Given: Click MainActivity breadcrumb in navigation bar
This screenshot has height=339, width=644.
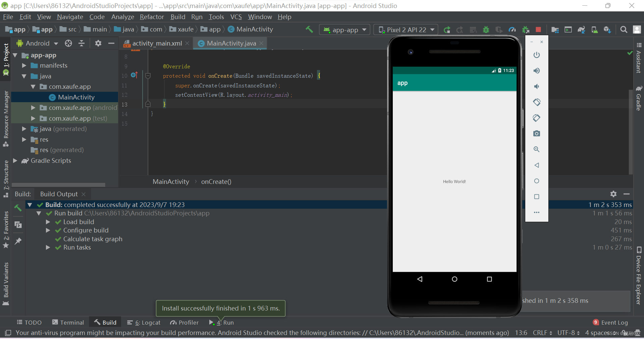Looking at the screenshot, I should coord(250,29).
